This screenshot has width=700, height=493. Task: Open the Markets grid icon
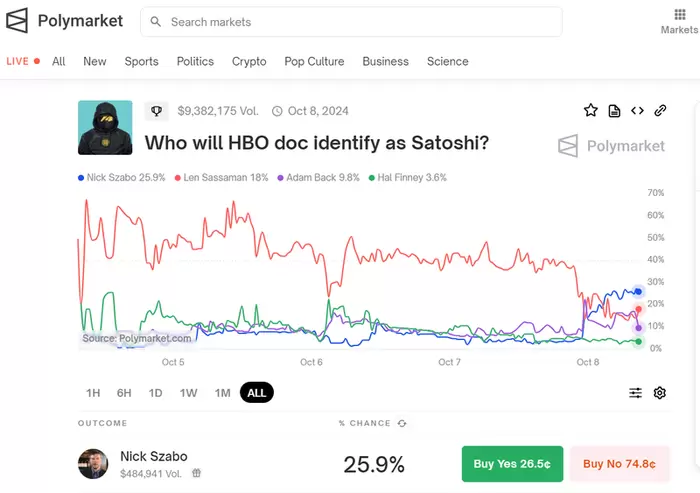680,15
